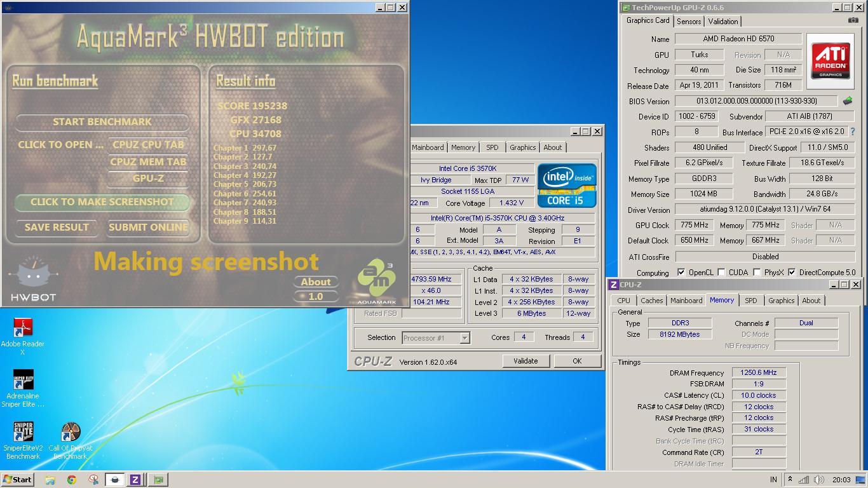This screenshot has width=868, height=488.
Task: Open the SPD tab in the middle CPU-Z window
Action: 492,147
